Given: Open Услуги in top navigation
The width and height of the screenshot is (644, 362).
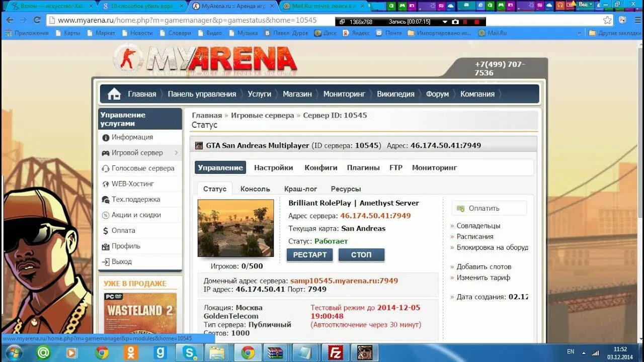Looking at the screenshot, I should 260,94.
